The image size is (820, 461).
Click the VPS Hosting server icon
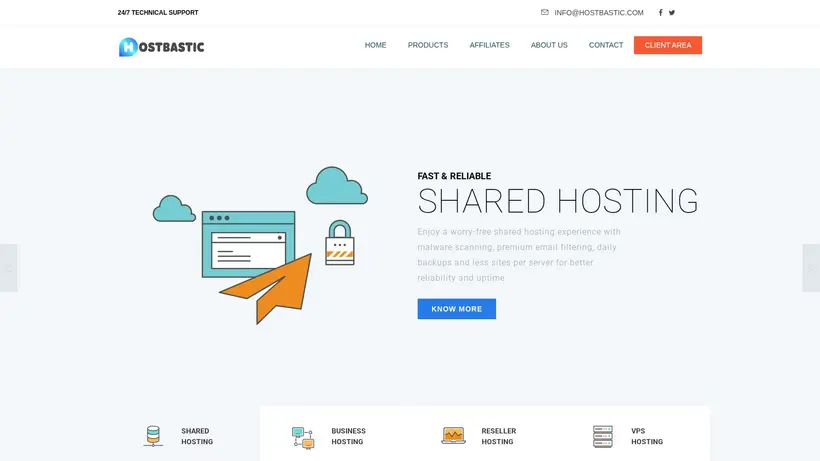pos(603,436)
